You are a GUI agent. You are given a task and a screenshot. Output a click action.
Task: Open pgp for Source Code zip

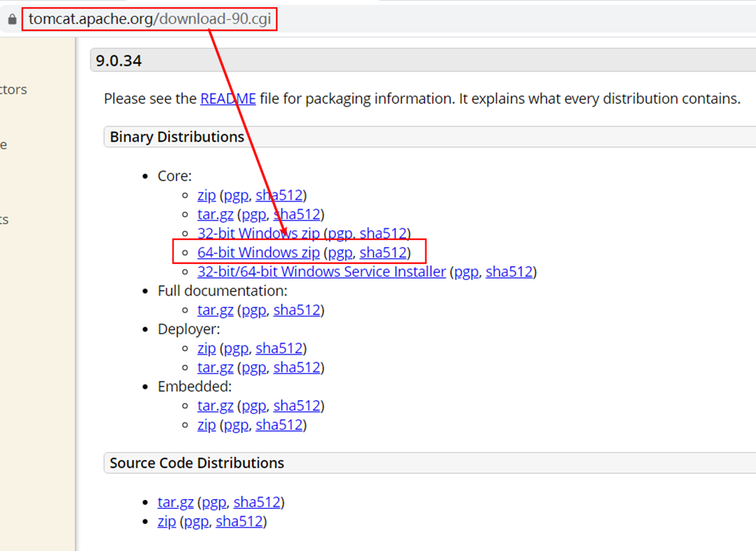point(197,522)
